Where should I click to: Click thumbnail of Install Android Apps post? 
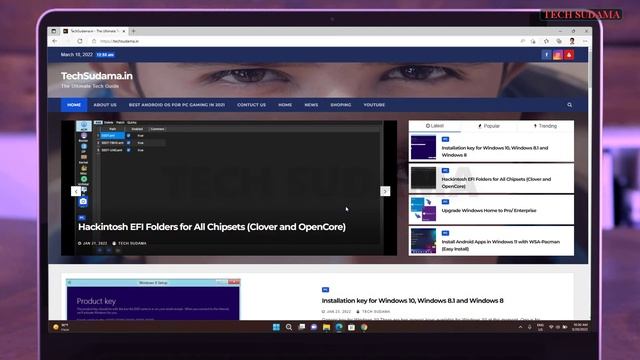pos(423,241)
